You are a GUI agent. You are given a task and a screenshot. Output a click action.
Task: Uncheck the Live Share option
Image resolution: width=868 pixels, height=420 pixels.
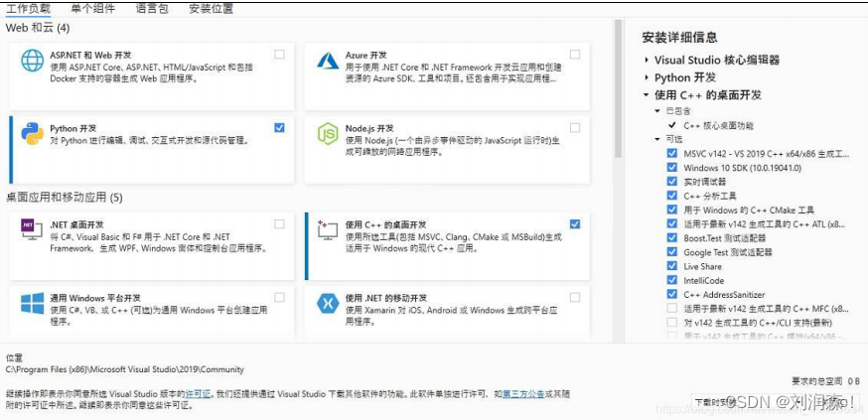[x=672, y=266]
